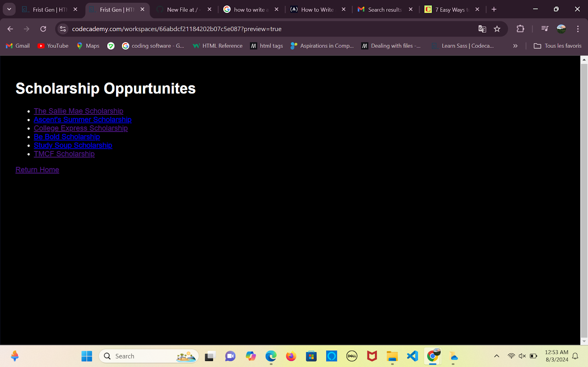This screenshot has height=367, width=588.
Task: Open the Dell app taskbar icon
Action: tap(352, 356)
